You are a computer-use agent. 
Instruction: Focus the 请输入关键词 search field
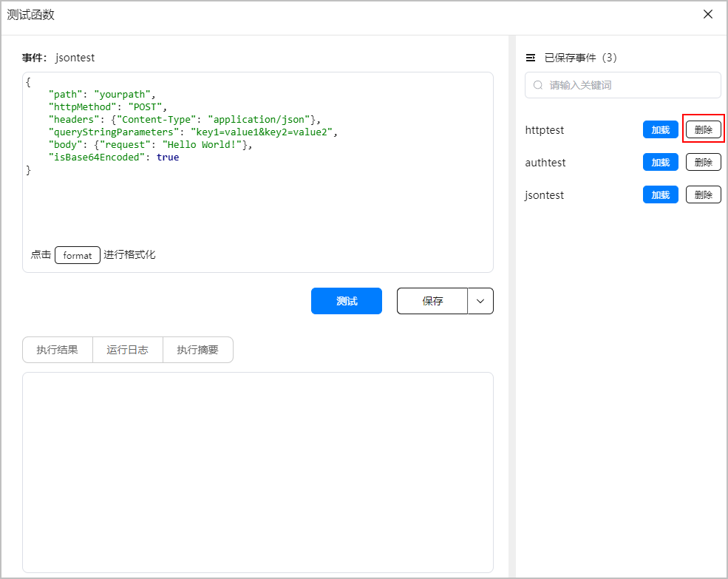point(628,85)
